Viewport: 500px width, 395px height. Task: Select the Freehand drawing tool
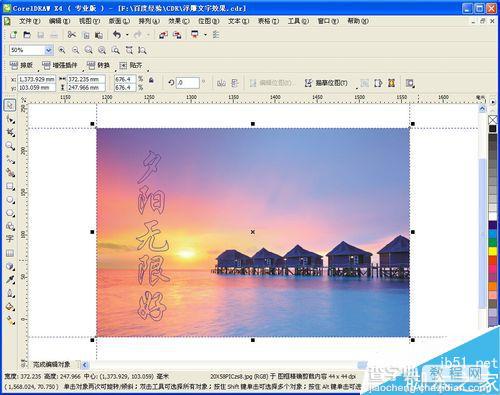[x=10, y=159]
